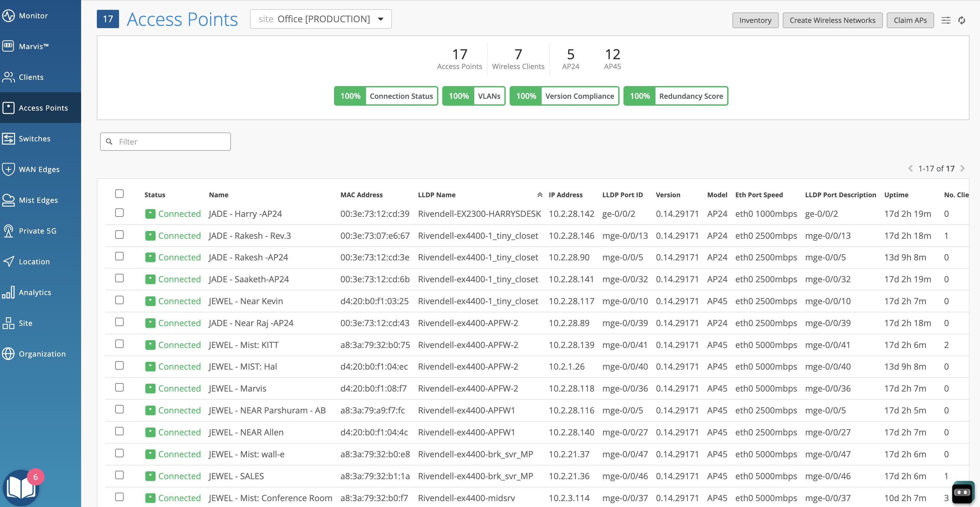Click the Marvis sidebar icon

point(9,46)
